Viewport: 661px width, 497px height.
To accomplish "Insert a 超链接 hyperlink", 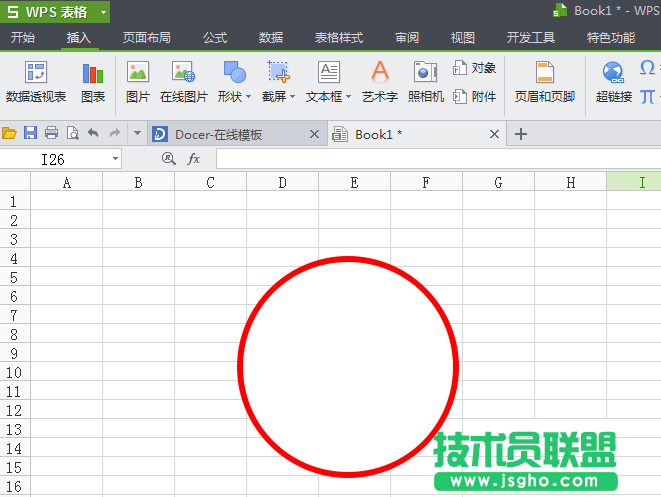I will pyautogui.click(x=613, y=82).
